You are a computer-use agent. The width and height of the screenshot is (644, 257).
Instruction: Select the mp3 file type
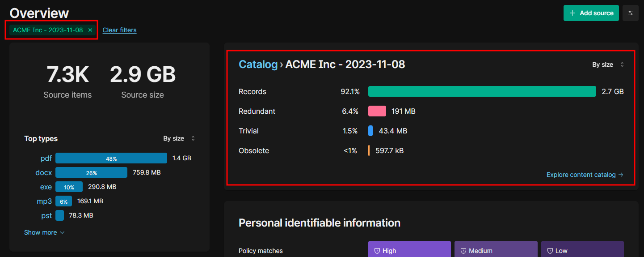[44, 201]
